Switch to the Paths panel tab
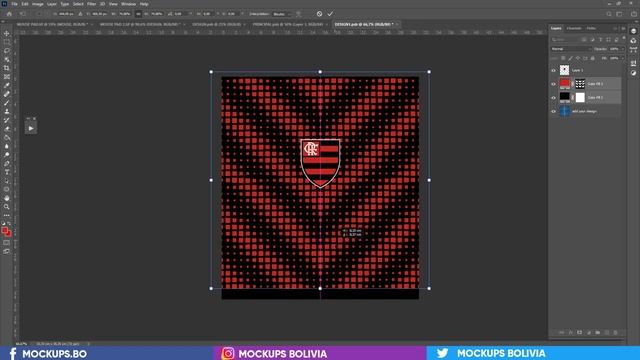The image size is (640, 360). (x=591, y=28)
